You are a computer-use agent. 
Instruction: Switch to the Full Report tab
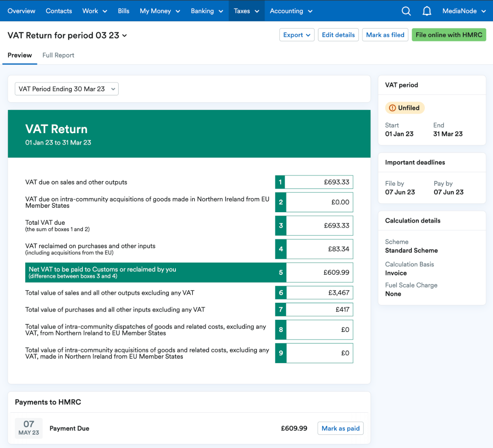click(58, 55)
